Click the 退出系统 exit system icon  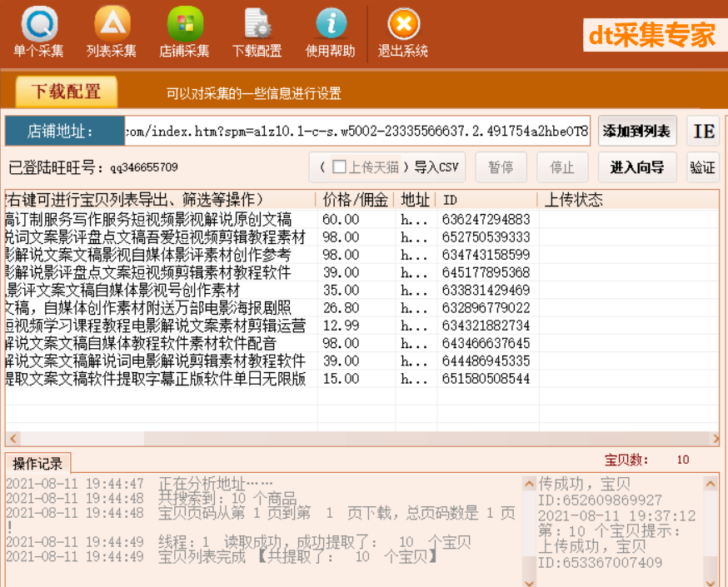pos(401,31)
